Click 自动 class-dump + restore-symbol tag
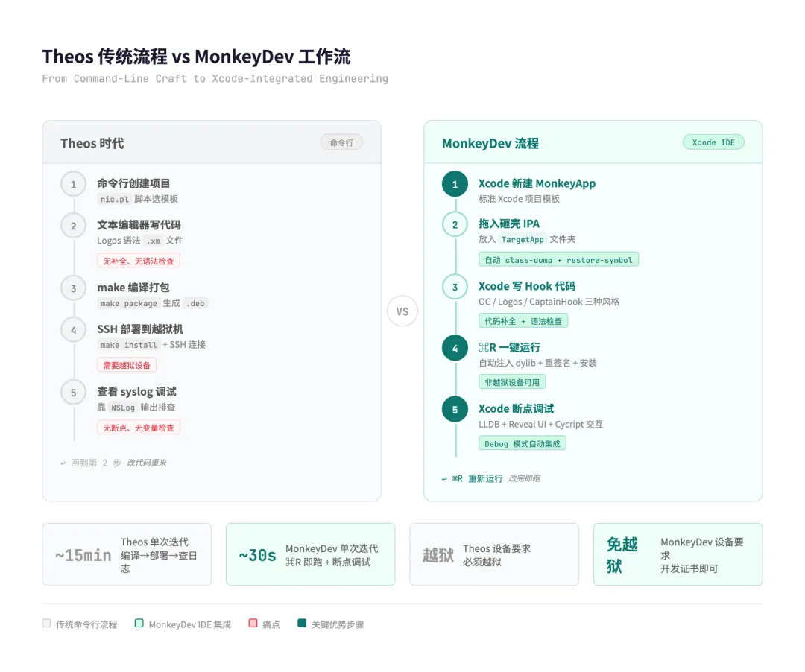The image size is (805, 672). [558, 259]
